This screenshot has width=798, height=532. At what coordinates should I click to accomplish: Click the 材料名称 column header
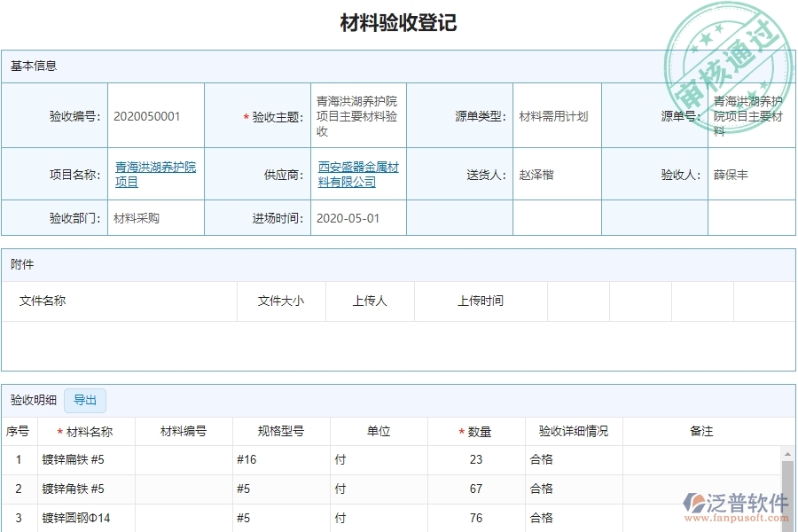pyautogui.click(x=84, y=431)
